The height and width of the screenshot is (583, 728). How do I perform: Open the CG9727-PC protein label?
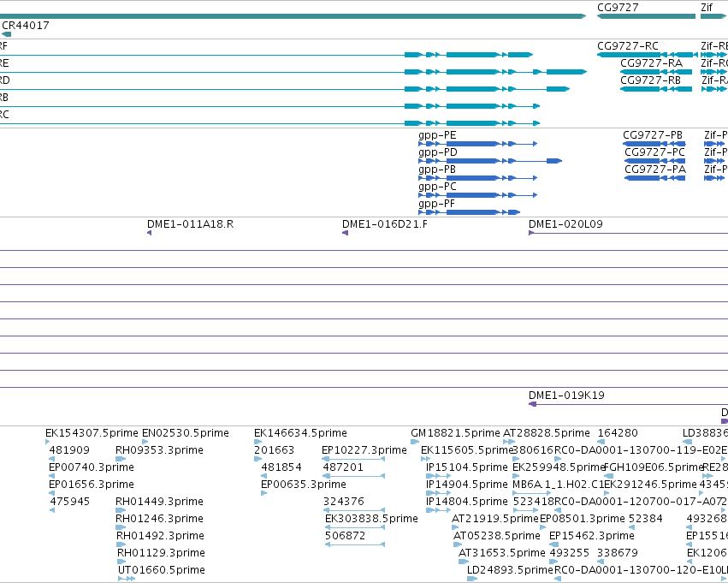point(654,152)
